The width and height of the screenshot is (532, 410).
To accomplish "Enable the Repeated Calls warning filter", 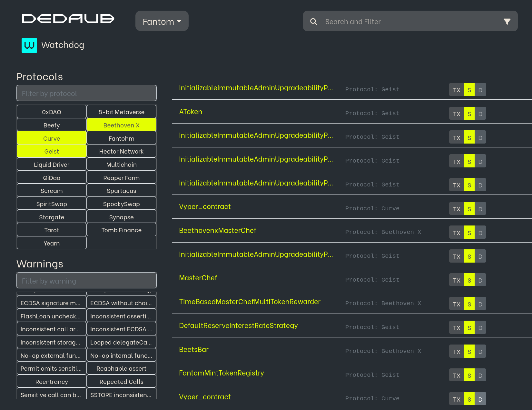I will click(122, 382).
